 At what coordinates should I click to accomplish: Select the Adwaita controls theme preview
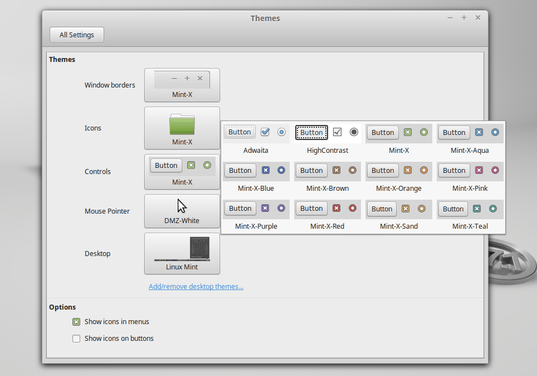pyautogui.click(x=256, y=132)
